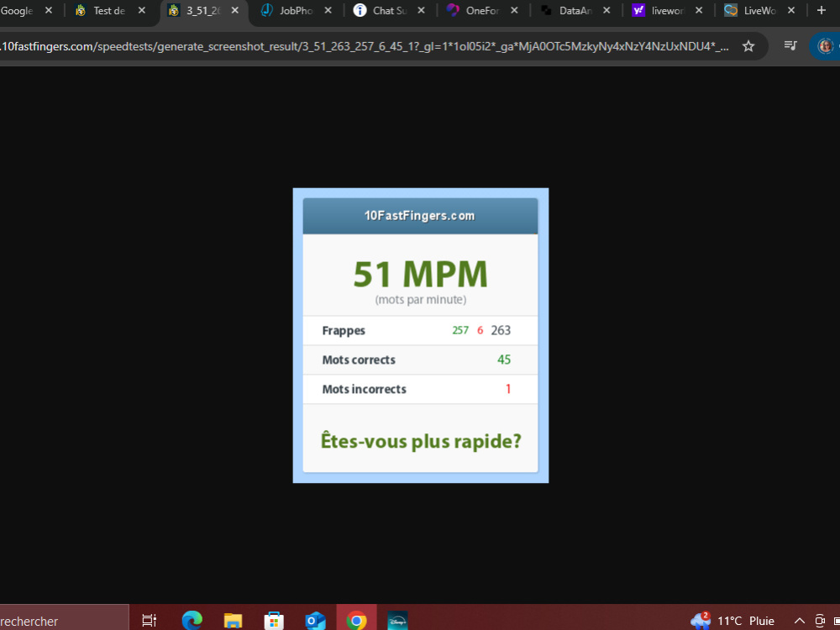The height and width of the screenshot is (630, 840).
Task: Click the red 6 wrong keystrokes value
Action: pos(480,330)
